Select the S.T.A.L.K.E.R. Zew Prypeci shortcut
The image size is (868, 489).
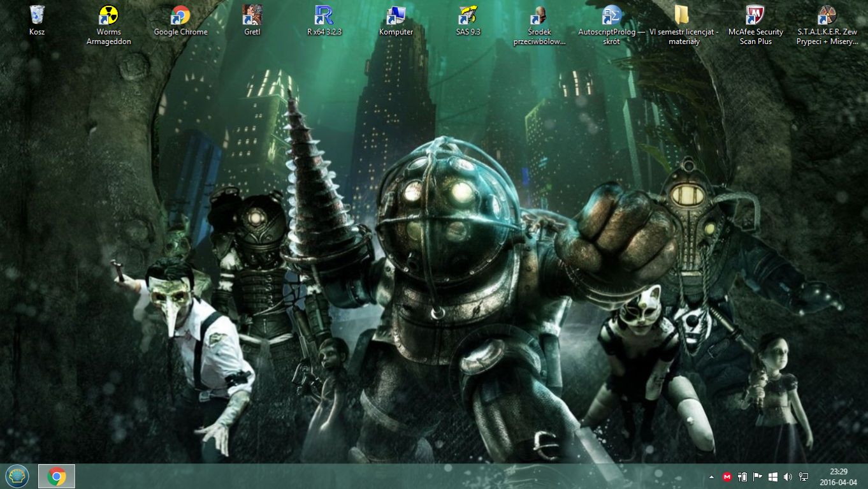(x=827, y=25)
